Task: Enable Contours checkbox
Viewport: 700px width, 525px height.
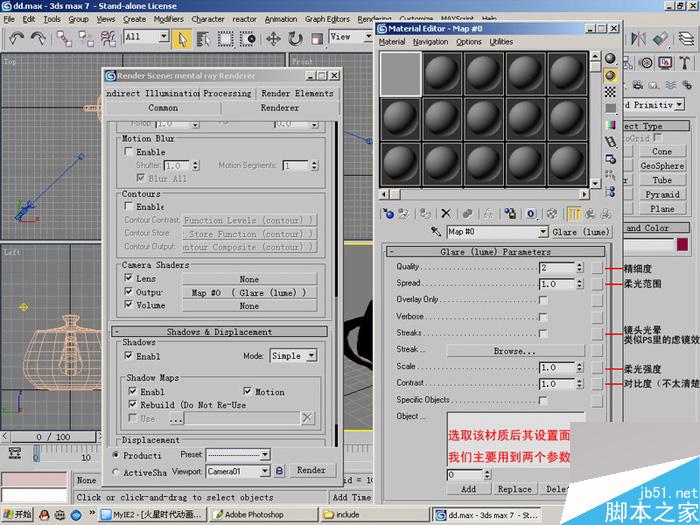Action: point(129,206)
